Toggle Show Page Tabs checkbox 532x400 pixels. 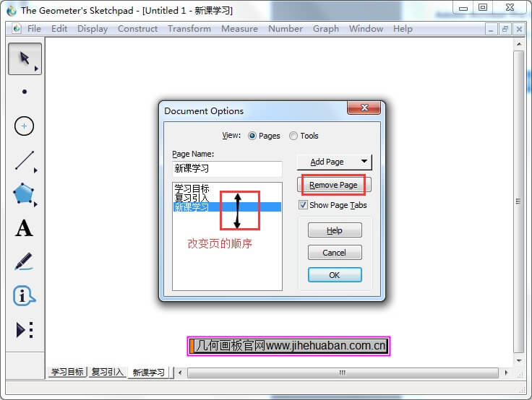pos(303,205)
